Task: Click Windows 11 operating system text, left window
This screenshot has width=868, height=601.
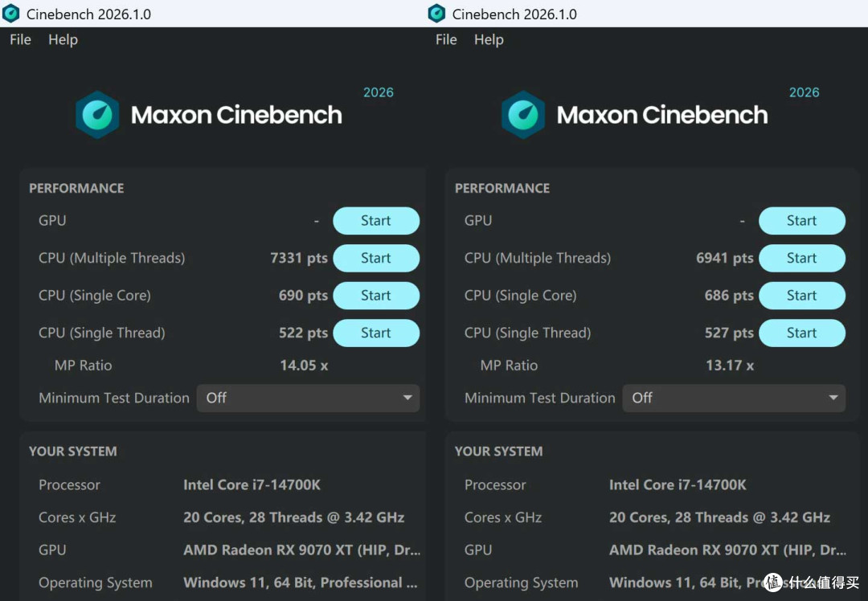Action: point(301,583)
